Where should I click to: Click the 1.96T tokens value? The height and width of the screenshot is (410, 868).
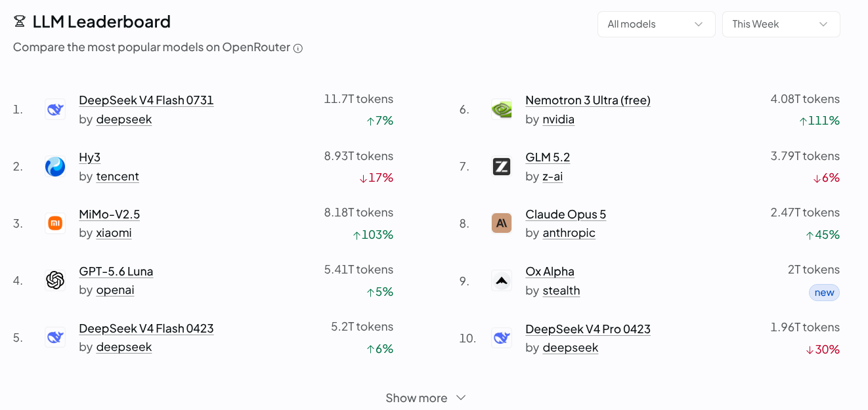805,327
